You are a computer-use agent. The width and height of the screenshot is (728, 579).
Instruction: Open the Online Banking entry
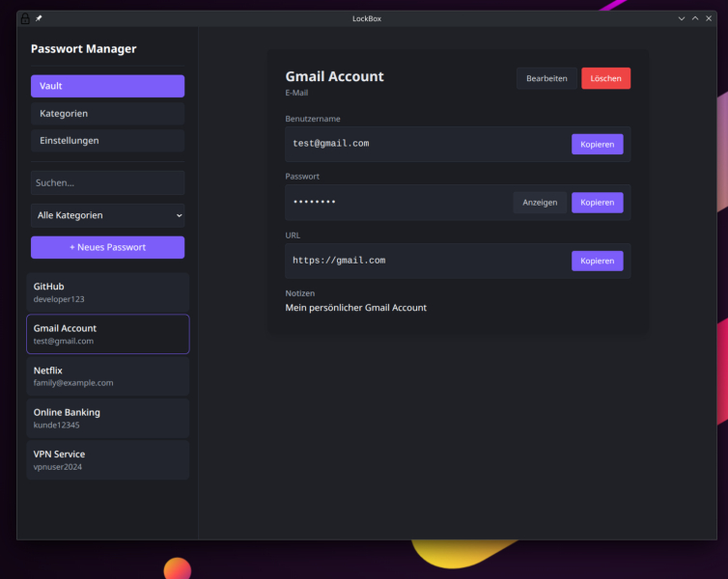pyautogui.click(x=107, y=418)
